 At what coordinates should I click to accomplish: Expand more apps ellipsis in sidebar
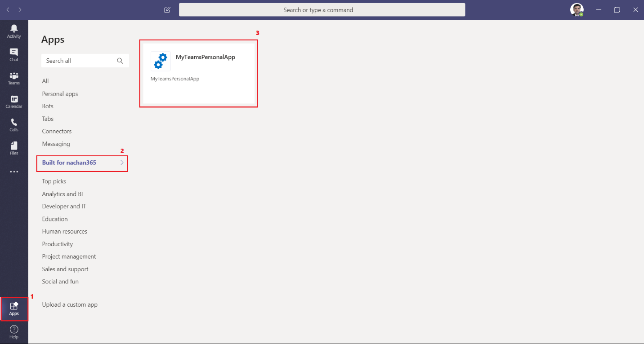[x=14, y=172]
